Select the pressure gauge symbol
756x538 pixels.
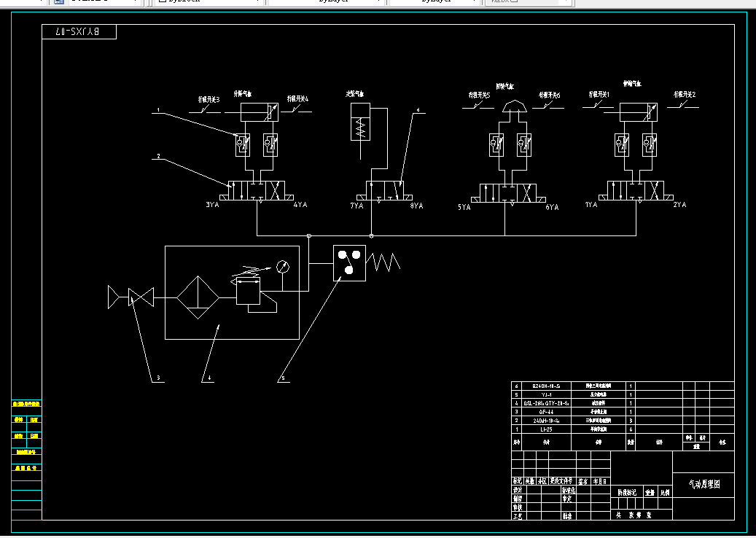tap(283, 267)
